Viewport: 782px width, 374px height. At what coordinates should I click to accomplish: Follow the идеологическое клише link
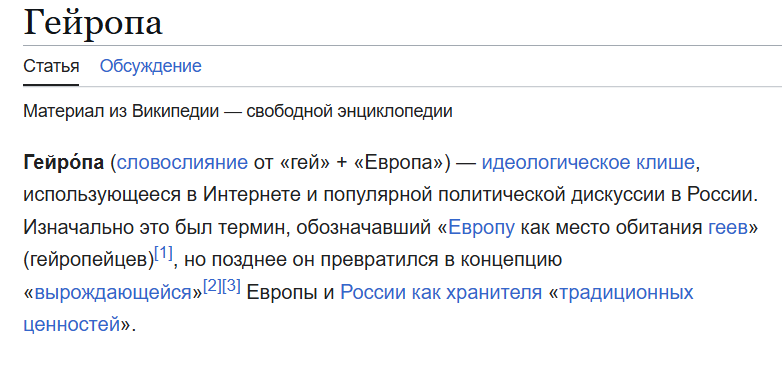[588, 163]
